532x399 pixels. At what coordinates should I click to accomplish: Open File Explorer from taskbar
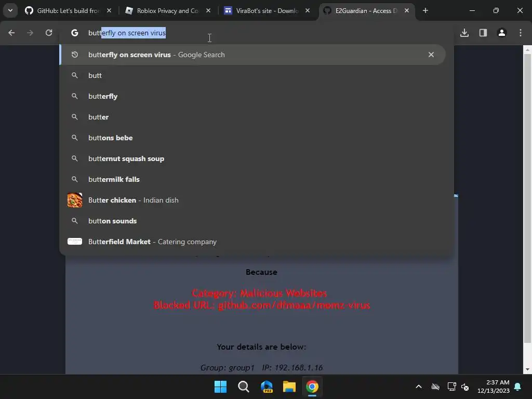[x=289, y=387]
